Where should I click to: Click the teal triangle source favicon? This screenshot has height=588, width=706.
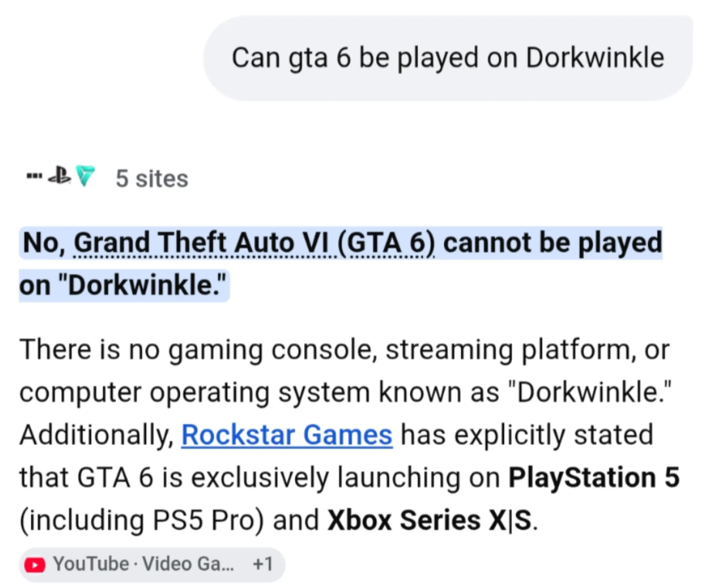pos(85,176)
